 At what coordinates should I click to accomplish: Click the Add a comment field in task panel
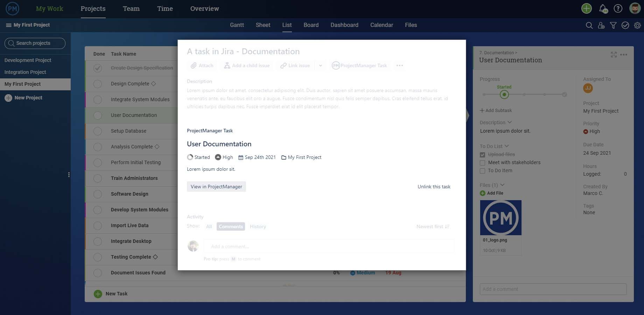(553, 289)
